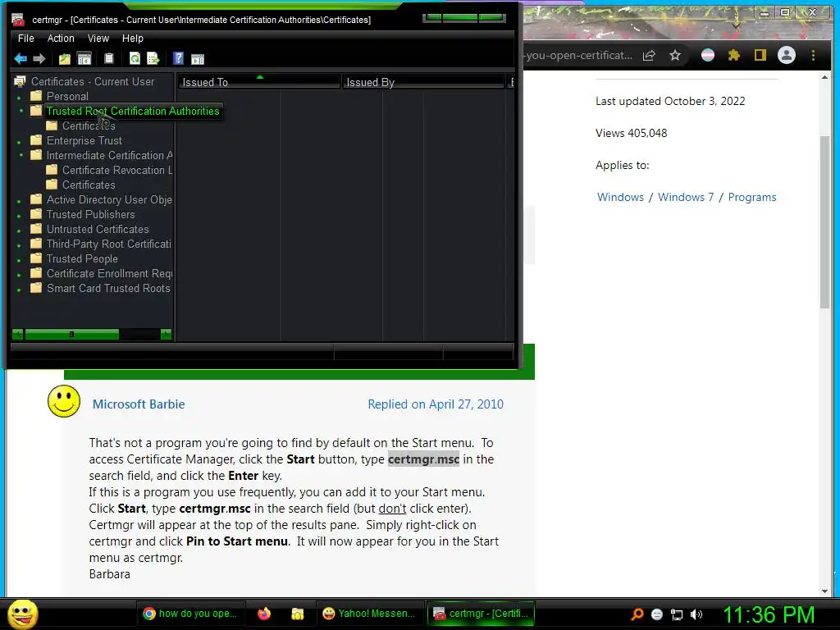This screenshot has width=840, height=630.
Task: Sort by the Issued To column header
Action: pyautogui.click(x=259, y=82)
